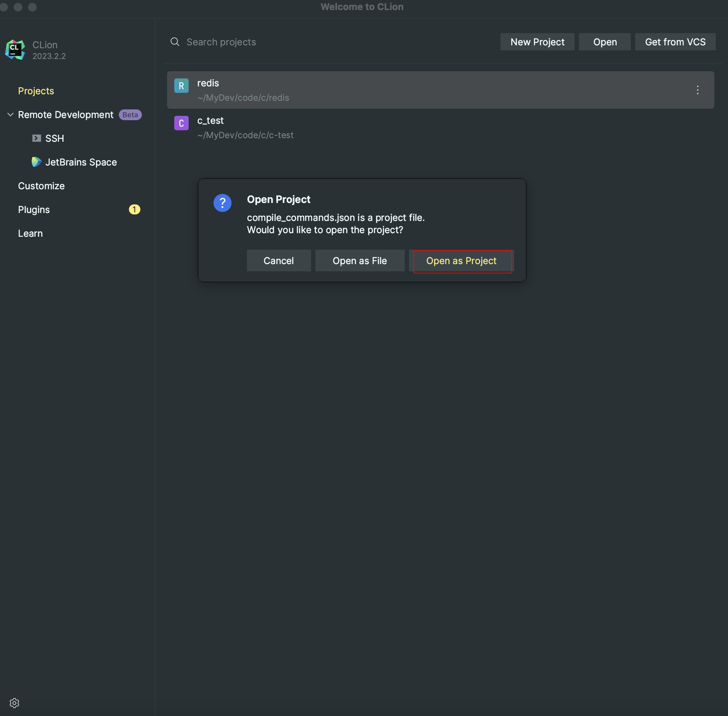Viewport: 728px width, 716px height.
Task: Open the Customize section
Action: point(41,186)
